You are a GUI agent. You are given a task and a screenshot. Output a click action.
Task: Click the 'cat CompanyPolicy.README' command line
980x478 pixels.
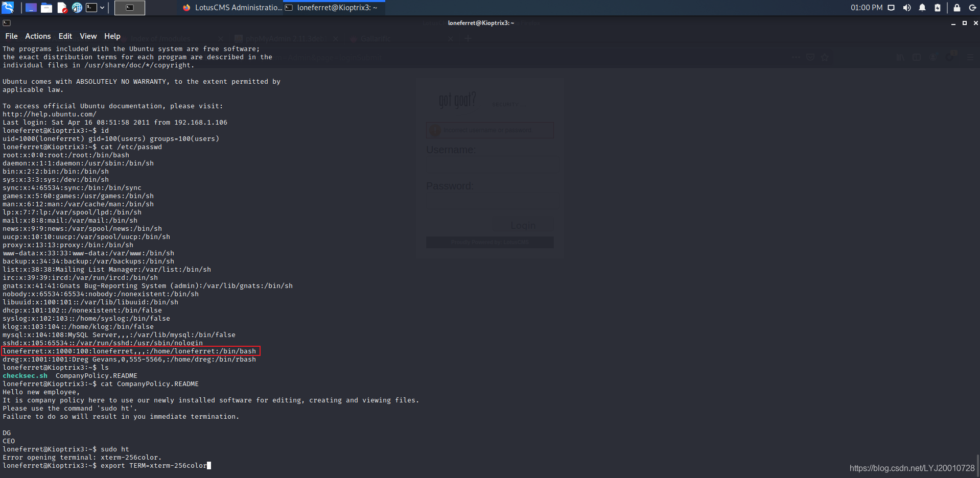click(x=101, y=384)
